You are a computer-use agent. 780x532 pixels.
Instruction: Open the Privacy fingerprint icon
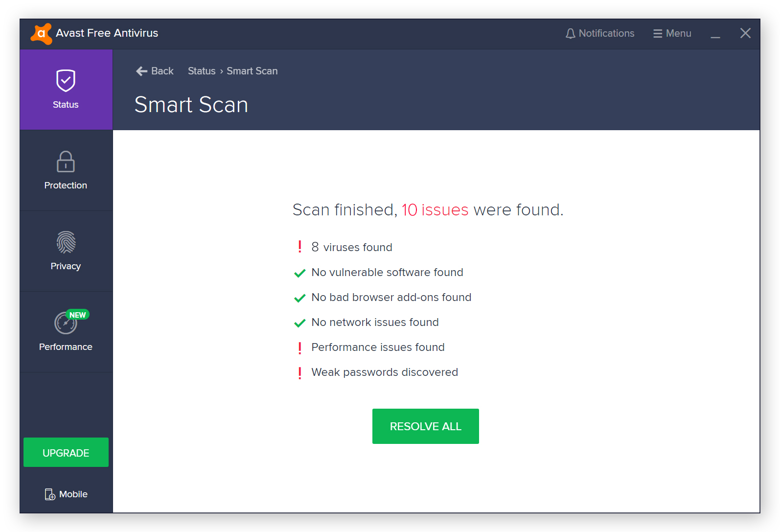pyautogui.click(x=66, y=242)
